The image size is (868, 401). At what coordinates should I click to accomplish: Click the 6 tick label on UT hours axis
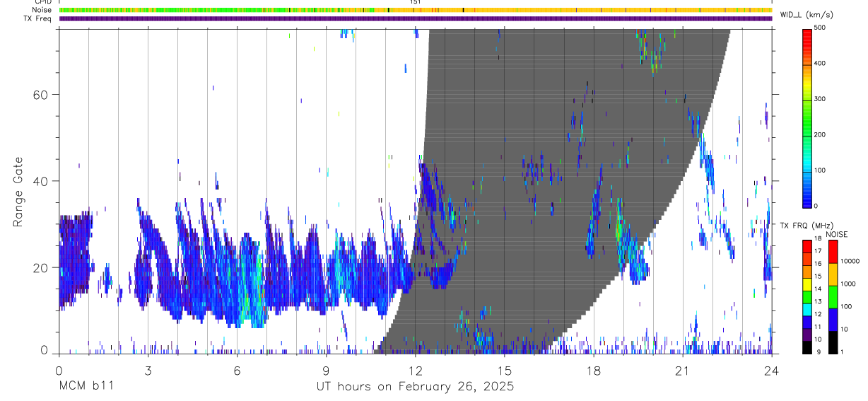237,371
